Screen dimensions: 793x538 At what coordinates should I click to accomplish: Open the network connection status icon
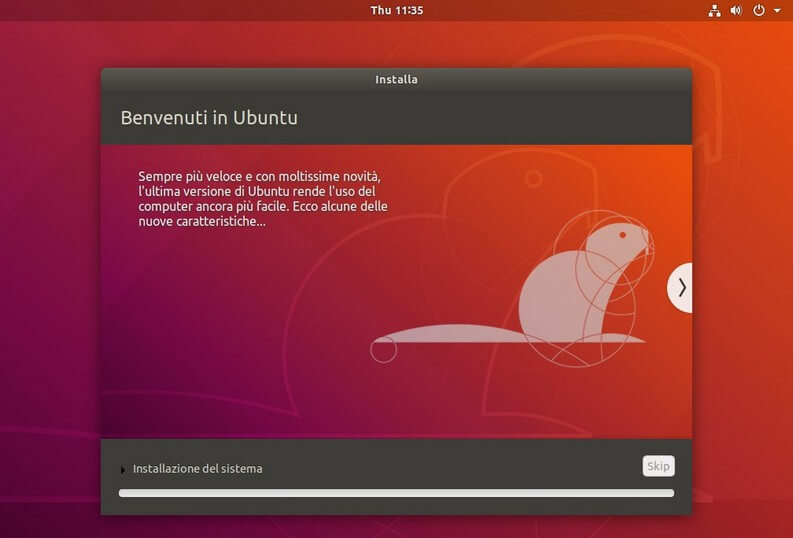point(714,10)
